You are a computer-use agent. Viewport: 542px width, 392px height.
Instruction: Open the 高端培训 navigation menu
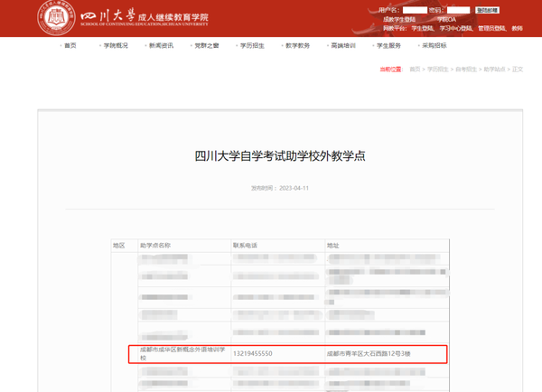pyautogui.click(x=343, y=46)
